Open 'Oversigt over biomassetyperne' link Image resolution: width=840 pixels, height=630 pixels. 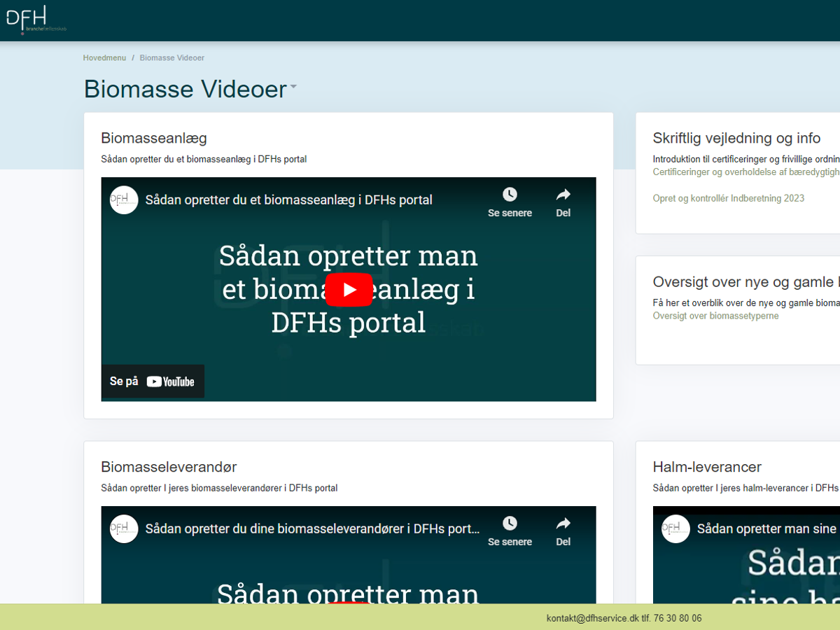(715, 316)
